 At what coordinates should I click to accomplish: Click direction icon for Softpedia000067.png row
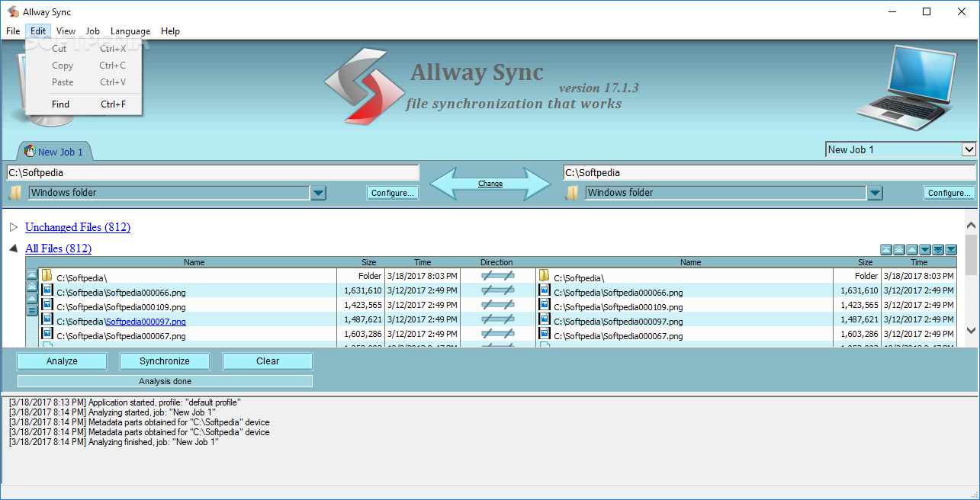(497, 334)
